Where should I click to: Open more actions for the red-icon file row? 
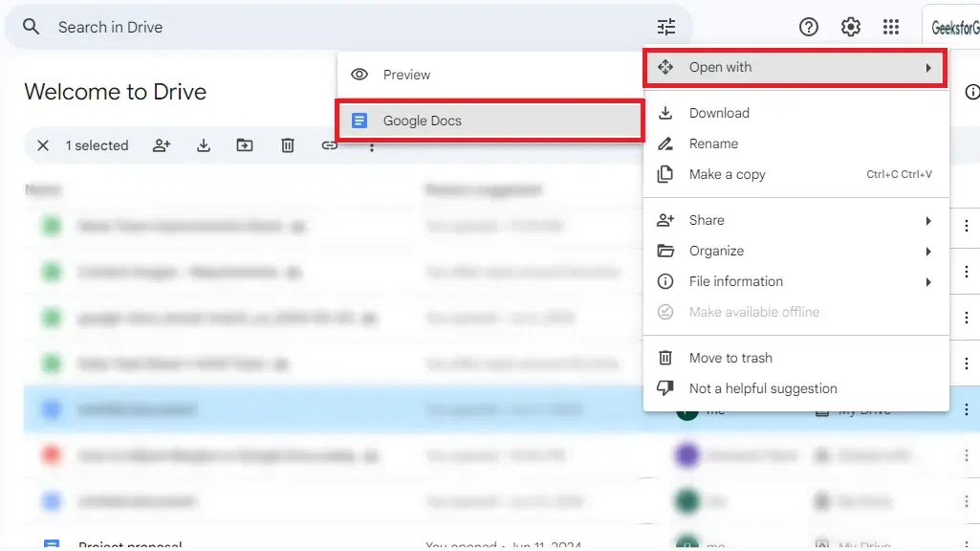point(967,455)
